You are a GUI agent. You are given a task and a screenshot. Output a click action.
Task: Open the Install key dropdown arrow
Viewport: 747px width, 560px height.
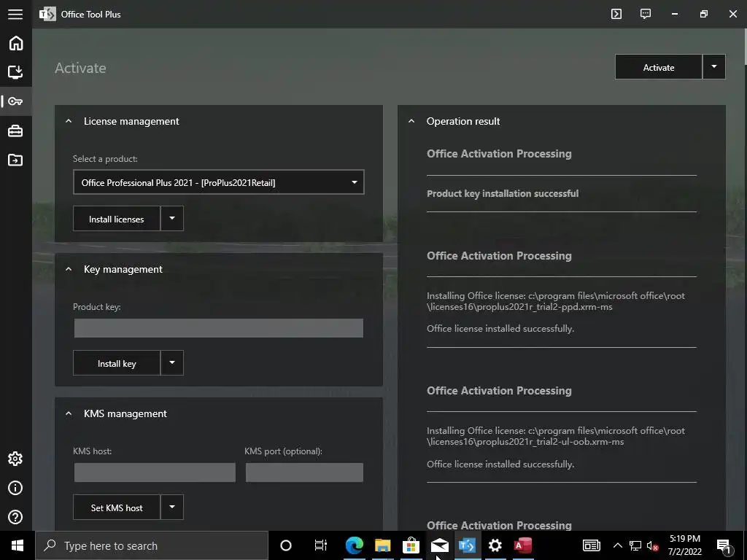pyautogui.click(x=172, y=363)
